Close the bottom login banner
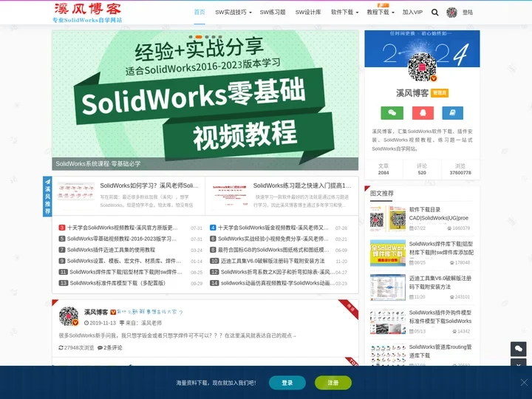The height and width of the screenshot is (399, 532). click(524, 383)
